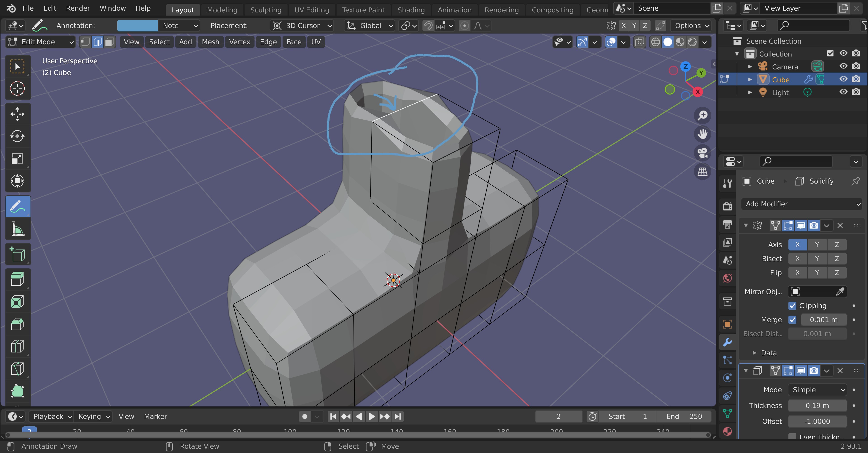Open the Object properties orange square tab
Viewport: 868px width, 453px height.
pyautogui.click(x=727, y=324)
